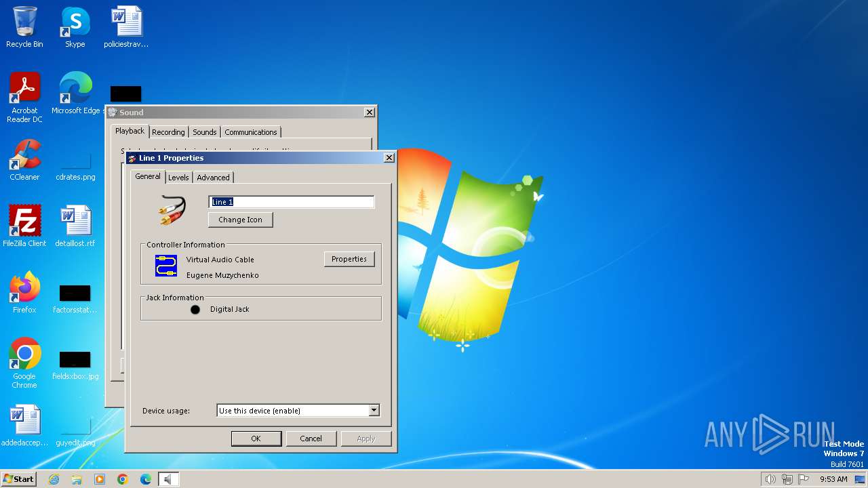Confirm with the OK button
This screenshot has height=488, width=868.
256,439
